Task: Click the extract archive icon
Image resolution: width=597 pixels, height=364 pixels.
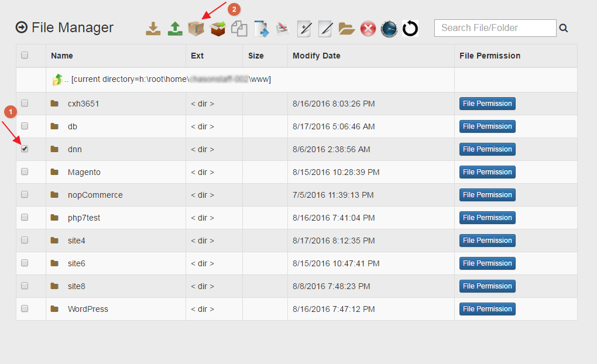Action: tap(218, 28)
